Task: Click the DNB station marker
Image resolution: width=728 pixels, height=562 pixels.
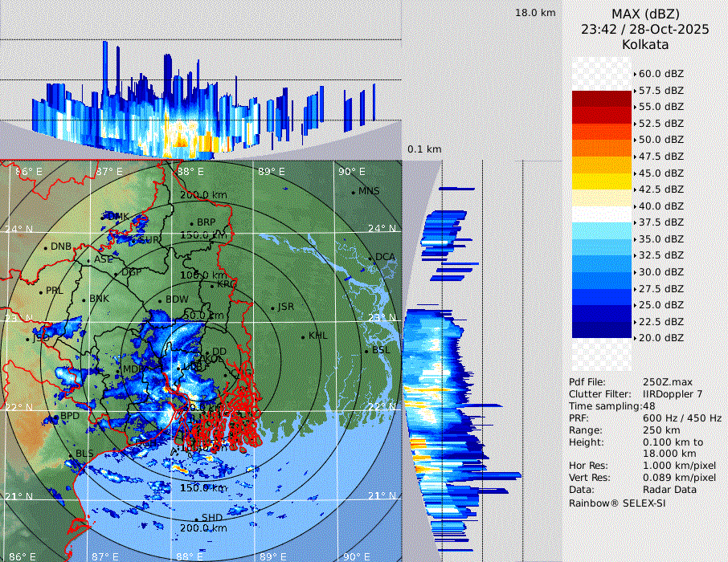Action: pyautogui.click(x=46, y=246)
